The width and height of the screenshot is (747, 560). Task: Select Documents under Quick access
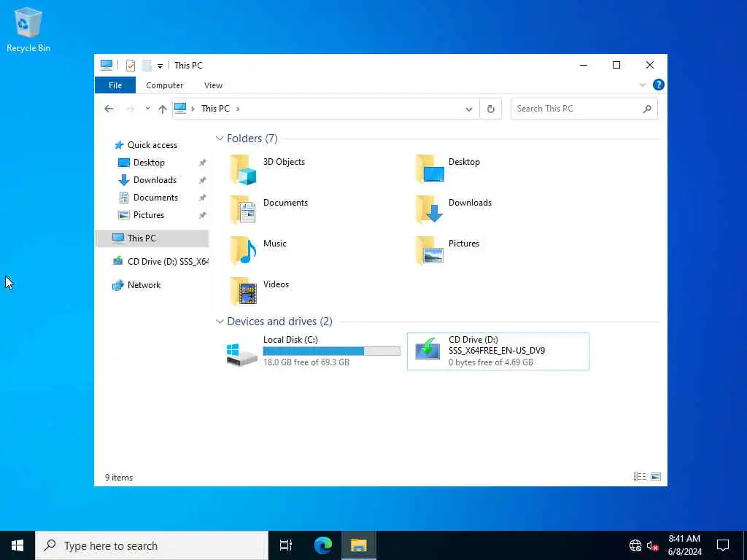click(156, 198)
